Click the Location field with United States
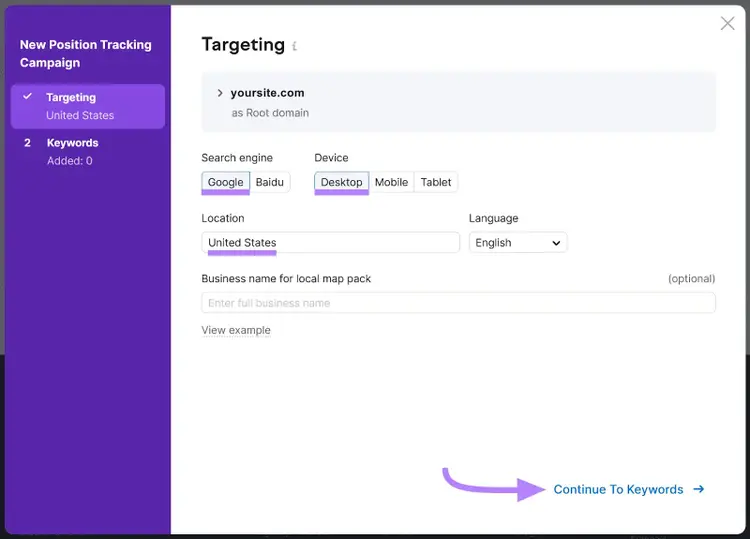This screenshot has height=539, width=750. [331, 242]
